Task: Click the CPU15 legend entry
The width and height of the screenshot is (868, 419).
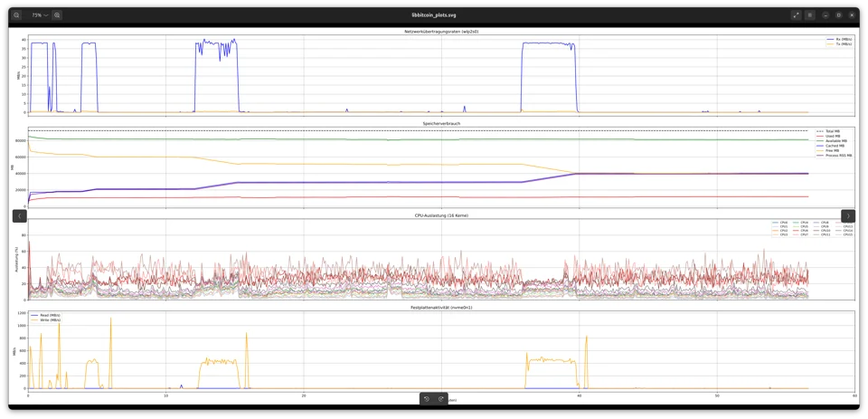Action: pyautogui.click(x=844, y=235)
